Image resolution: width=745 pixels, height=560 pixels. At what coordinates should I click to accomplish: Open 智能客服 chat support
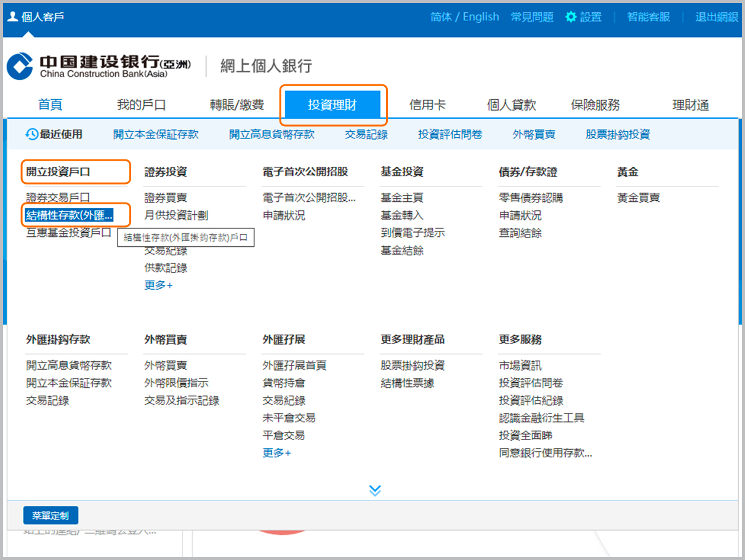(648, 17)
